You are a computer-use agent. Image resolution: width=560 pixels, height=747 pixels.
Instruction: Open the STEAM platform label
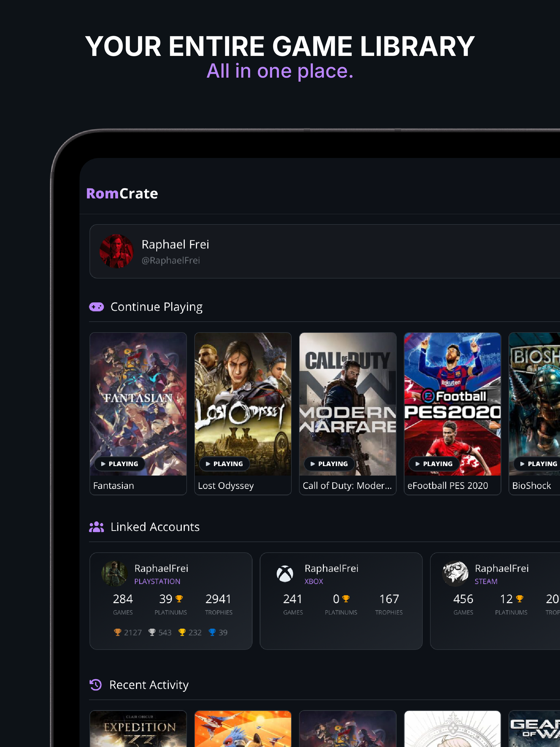point(486,581)
